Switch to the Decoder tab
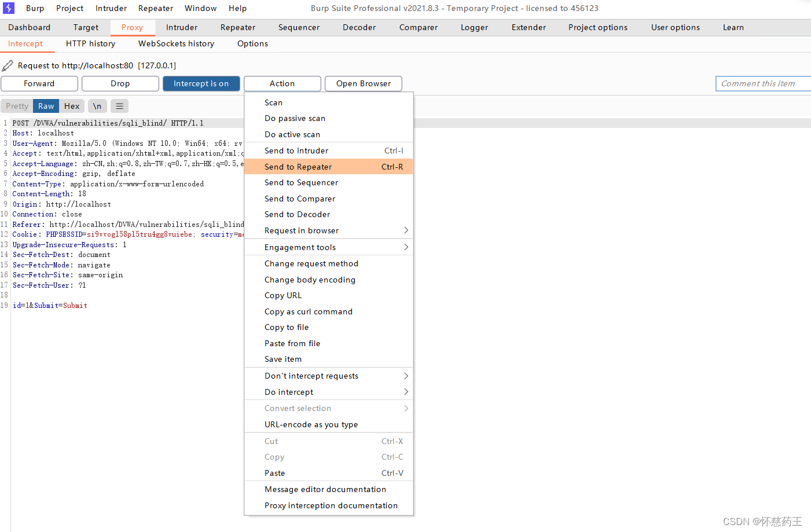The image size is (811, 532). coord(359,27)
